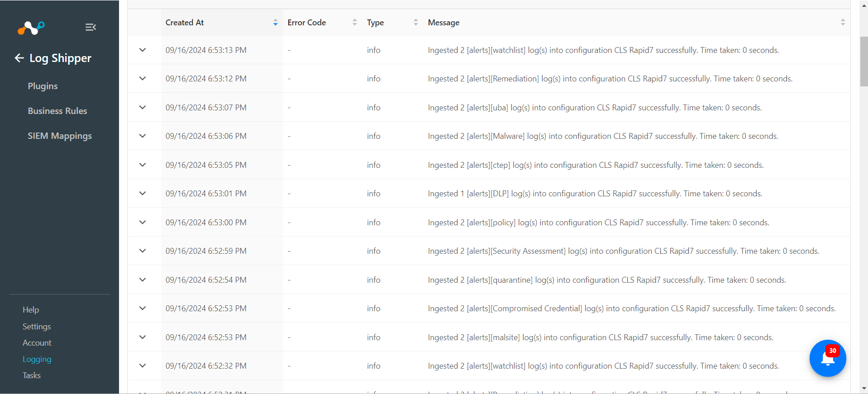This screenshot has width=868, height=394.
Task: Click the [alerts][policy] ingested message
Action: pyautogui.click(x=598, y=223)
